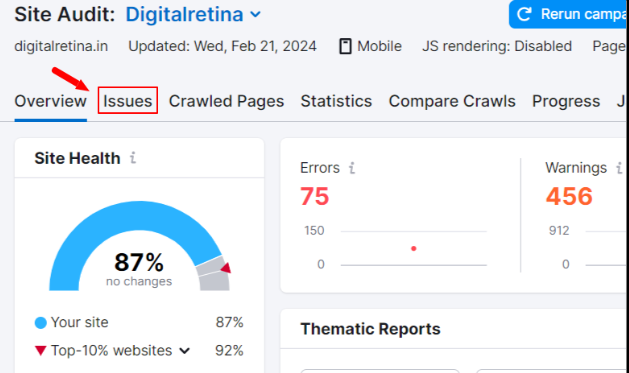Switch to the Progress tab
This screenshot has width=629, height=373.
[566, 101]
